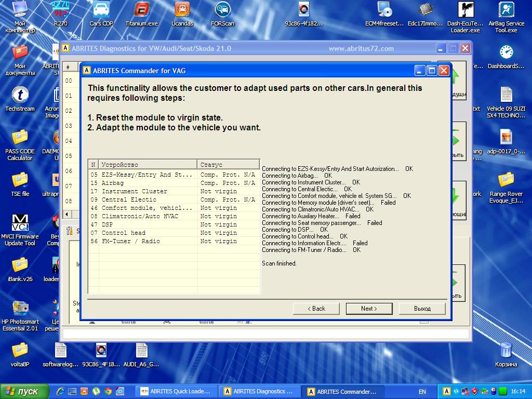This screenshot has width=532, height=399.
Task: Select the DSP device row
Action: click(x=174, y=224)
